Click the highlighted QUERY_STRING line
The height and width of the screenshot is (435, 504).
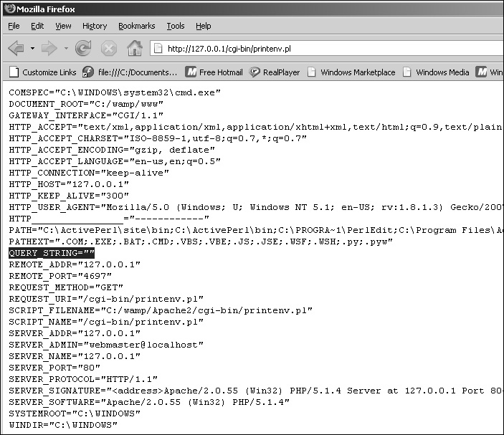coord(52,254)
